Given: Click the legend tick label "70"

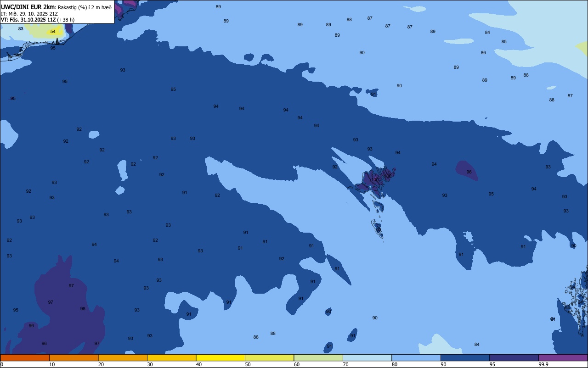Looking at the screenshot, I should click(345, 364).
